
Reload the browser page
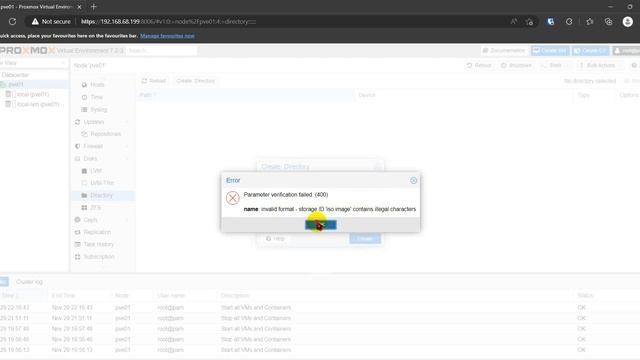tap(12, 22)
